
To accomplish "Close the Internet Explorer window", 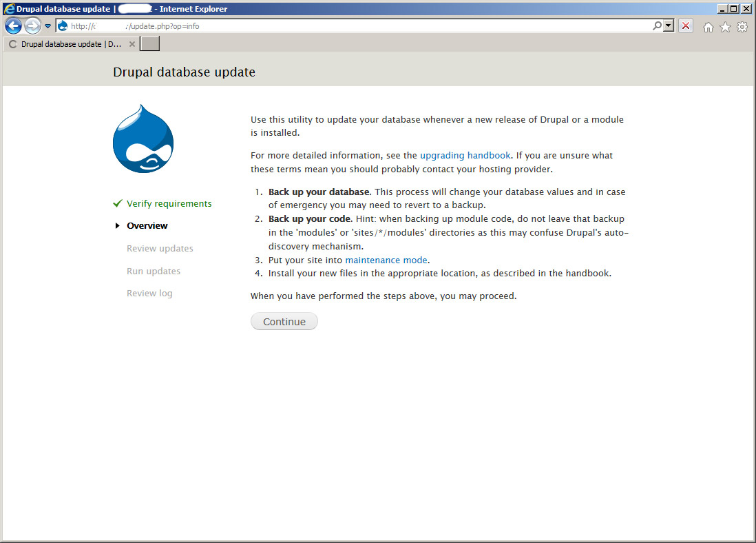I will pyautogui.click(x=746, y=9).
